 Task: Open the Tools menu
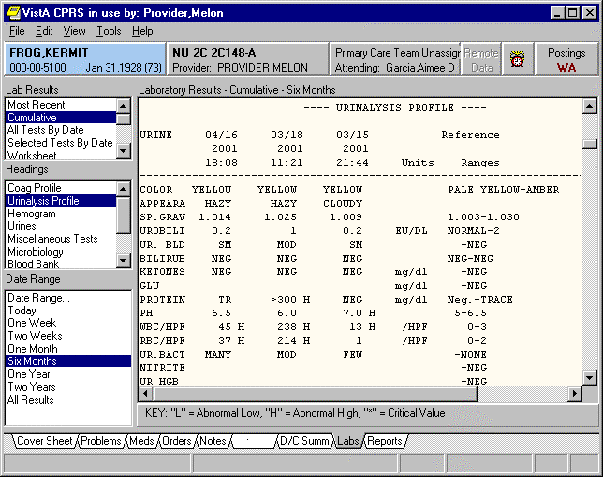click(108, 31)
